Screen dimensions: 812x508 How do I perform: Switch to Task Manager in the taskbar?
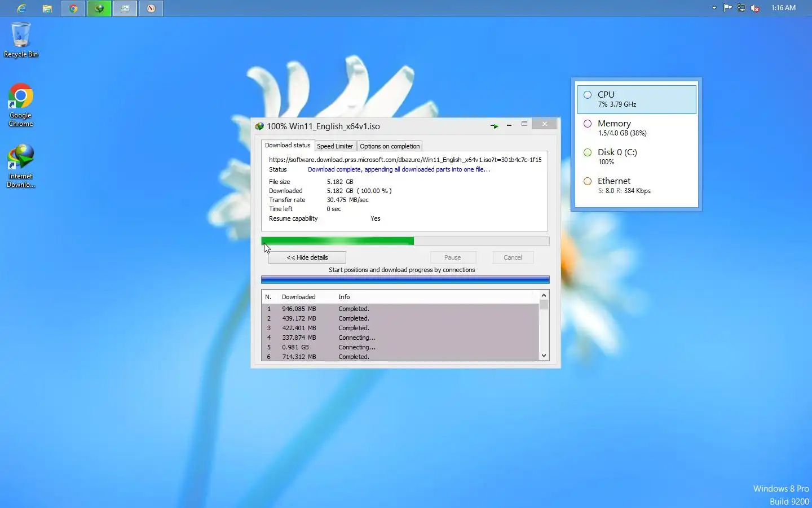point(125,8)
